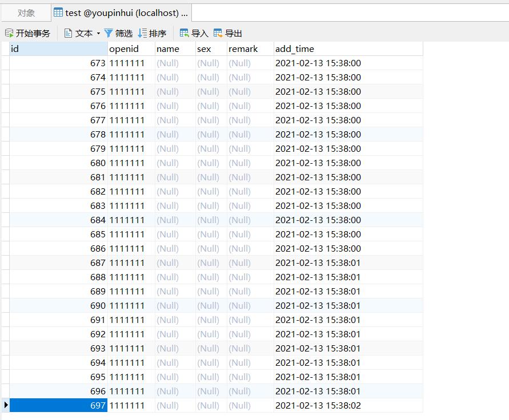This screenshot has height=420, width=509.
Task: Click the 开始事务 begin transaction icon
Action: [x=9, y=33]
